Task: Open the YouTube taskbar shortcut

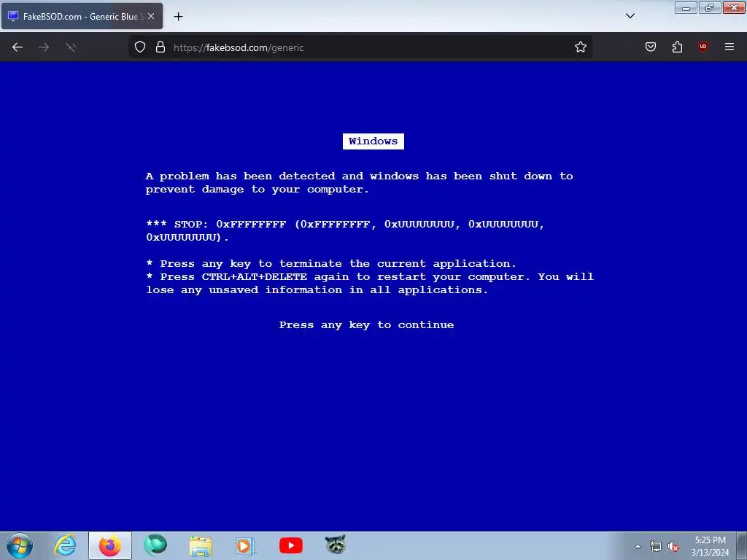Action: pyautogui.click(x=290, y=545)
